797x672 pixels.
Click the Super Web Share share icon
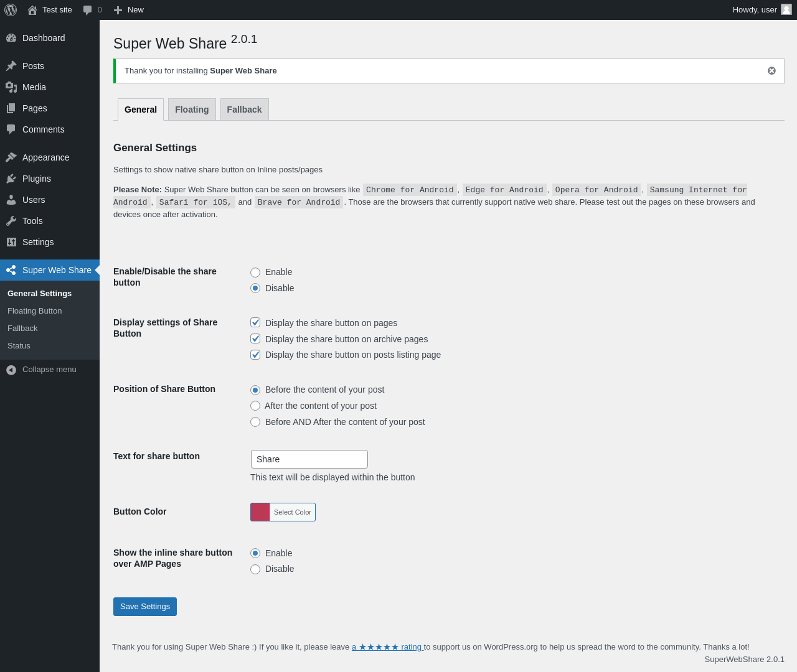pyautogui.click(x=11, y=270)
